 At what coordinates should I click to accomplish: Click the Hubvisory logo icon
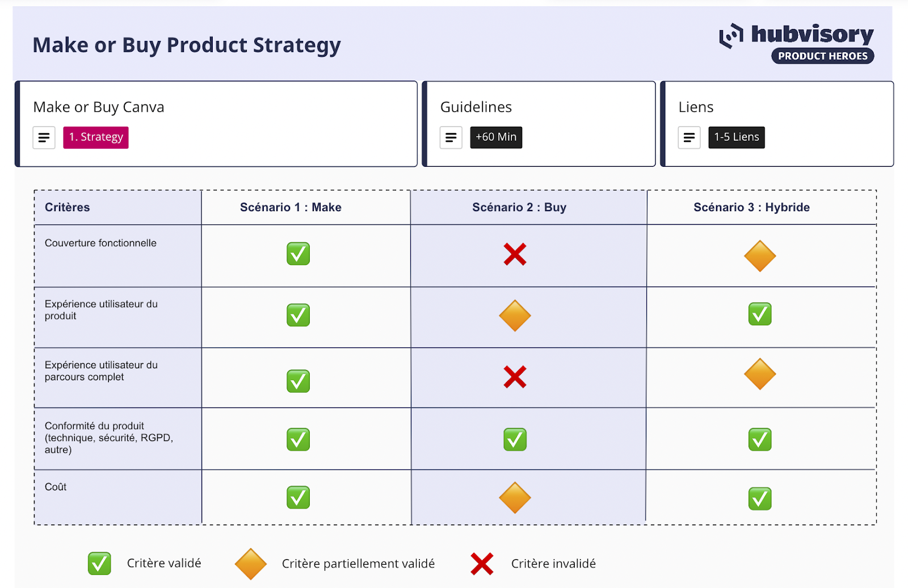[731, 36]
